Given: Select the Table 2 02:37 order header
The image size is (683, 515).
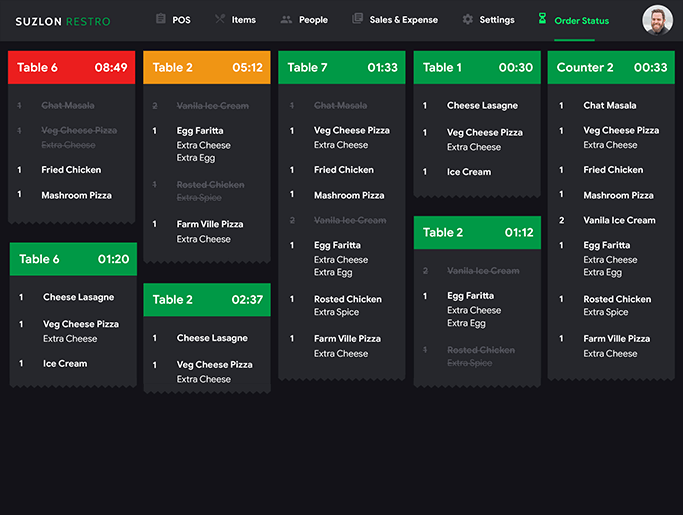Looking at the screenshot, I should pos(207,299).
